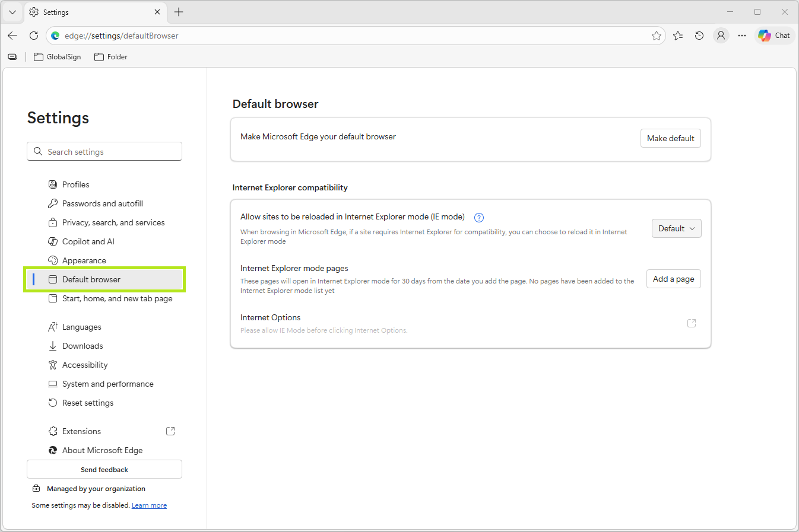The image size is (799, 532).
Task: Click the Make default button
Action: pos(671,138)
